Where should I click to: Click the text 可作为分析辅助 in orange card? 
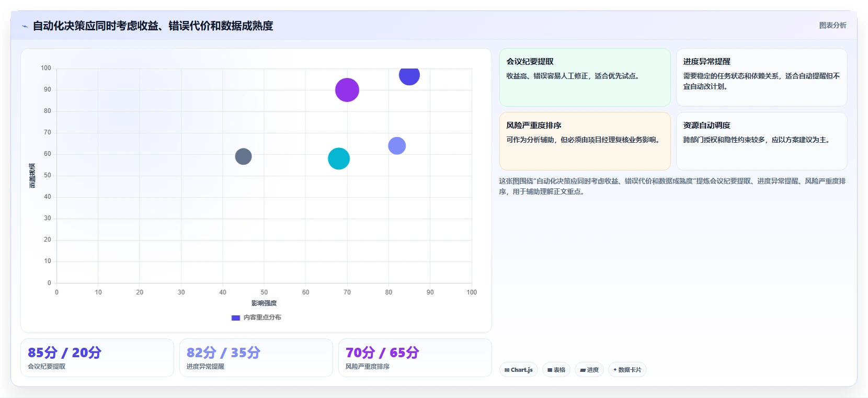pyautogui.click(x=583, y=140)
